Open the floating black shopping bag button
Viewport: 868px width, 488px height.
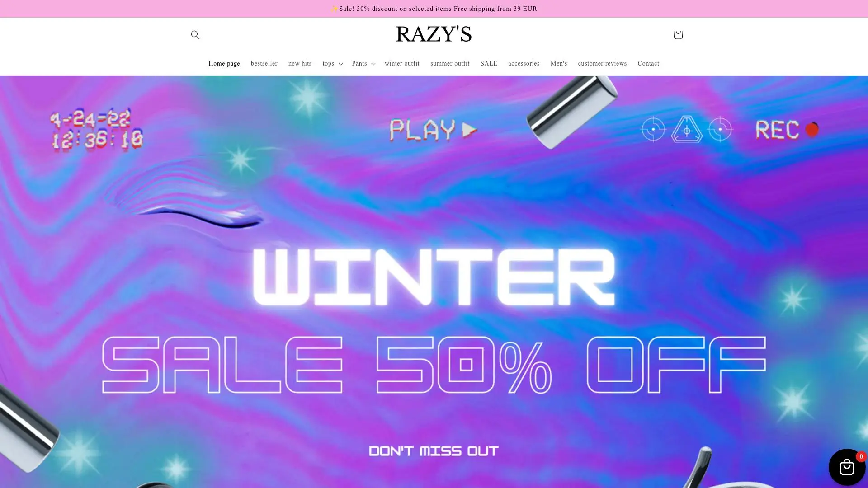847,467
